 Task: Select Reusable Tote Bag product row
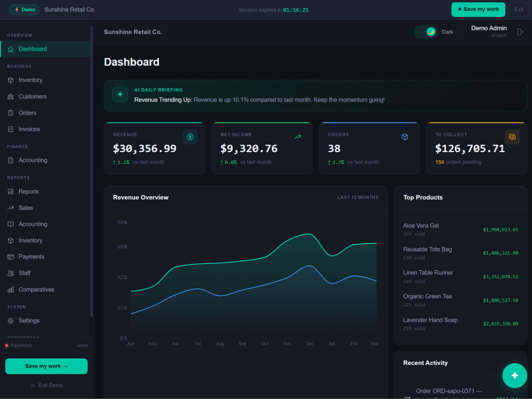(460, 253)
